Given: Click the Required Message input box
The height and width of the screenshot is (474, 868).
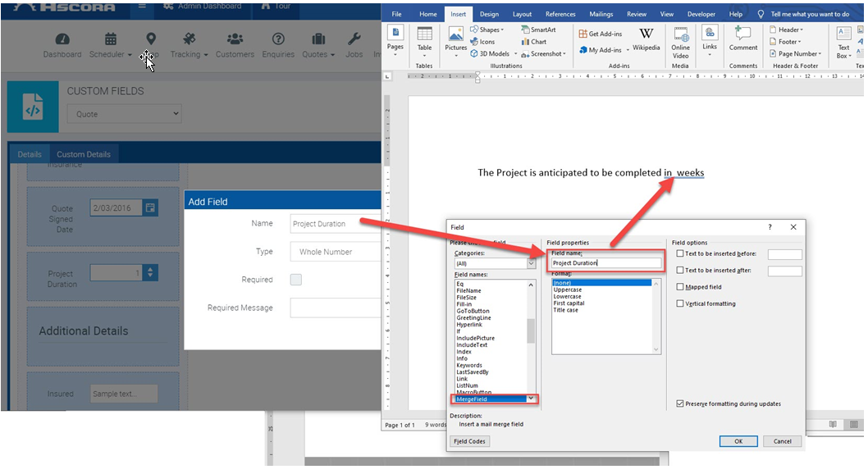Looking at the screenshot, I should 336,308.
